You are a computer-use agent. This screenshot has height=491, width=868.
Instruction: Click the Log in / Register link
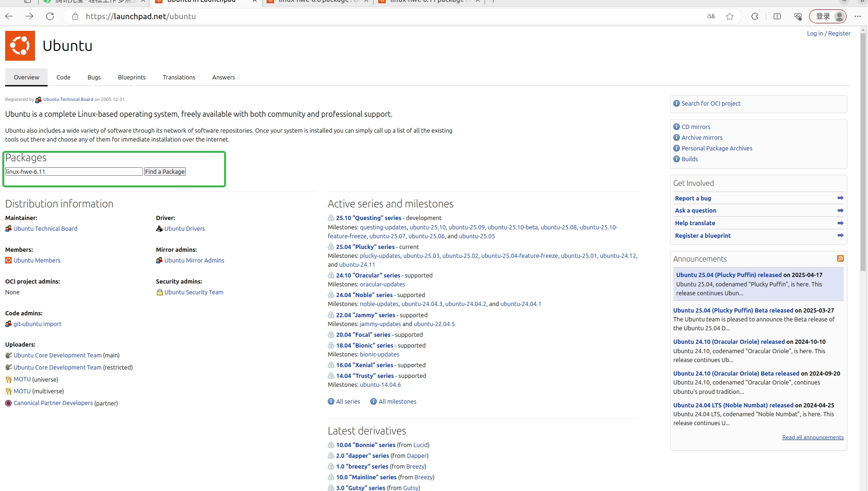click(829, 33)
